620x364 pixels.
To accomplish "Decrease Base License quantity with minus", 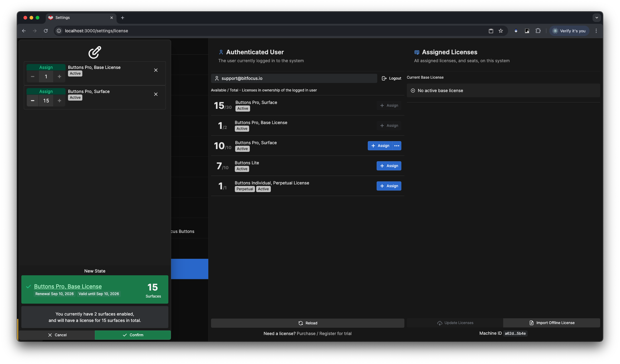I will (x=33, y=77).
